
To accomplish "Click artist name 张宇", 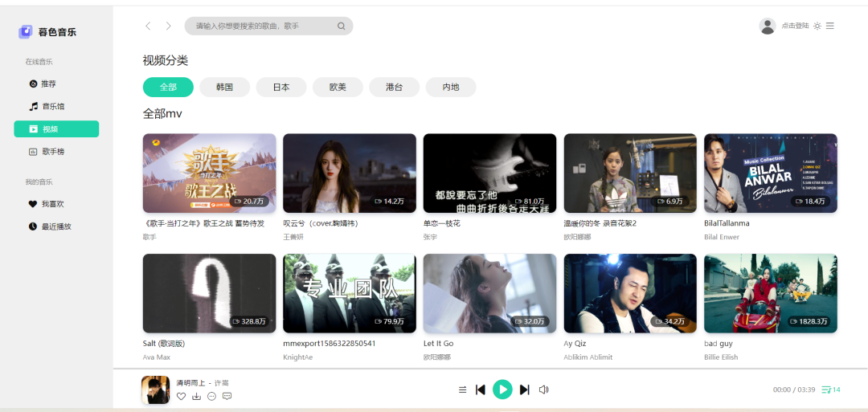I will [x=430, y=237].
